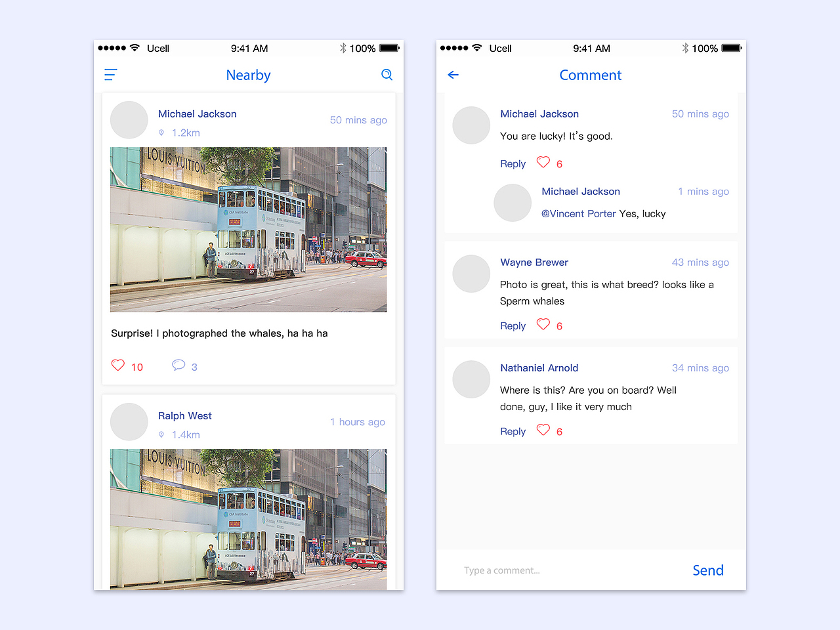This screenshot has height=630, width=840.
Task: Like Nathaniel Arnold's comment heart icon
Action: (543, 430)
